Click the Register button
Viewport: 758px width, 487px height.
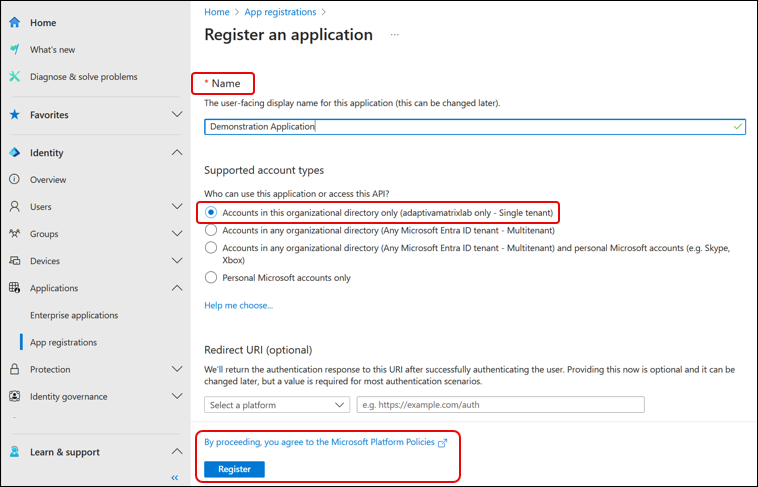click(x=234, y=469)
